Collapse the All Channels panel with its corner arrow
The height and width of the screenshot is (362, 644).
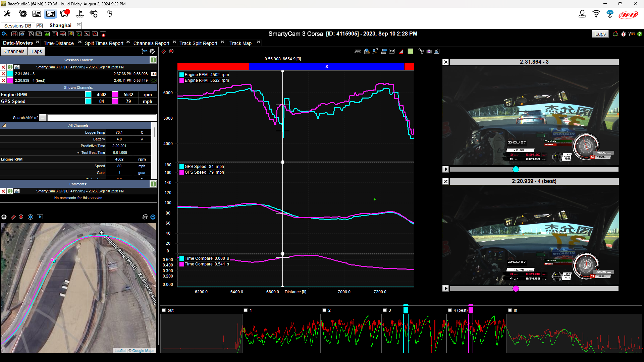point(4,125)
